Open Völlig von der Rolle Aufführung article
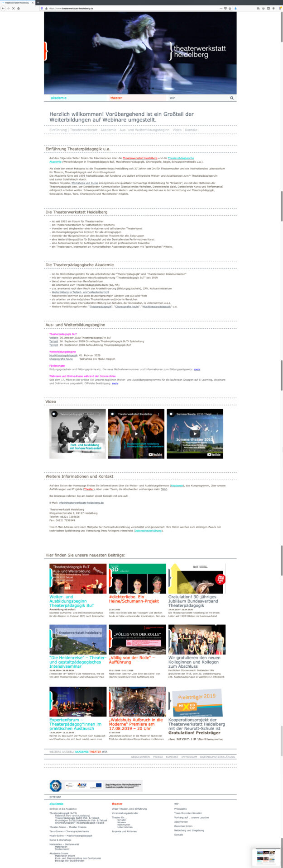Image resolution: width=283 pixels, height=868 pixels. tap(132, 660)
